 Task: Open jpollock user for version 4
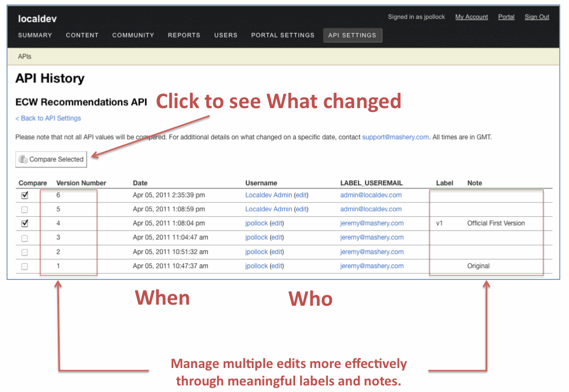[x=256, y=223]
